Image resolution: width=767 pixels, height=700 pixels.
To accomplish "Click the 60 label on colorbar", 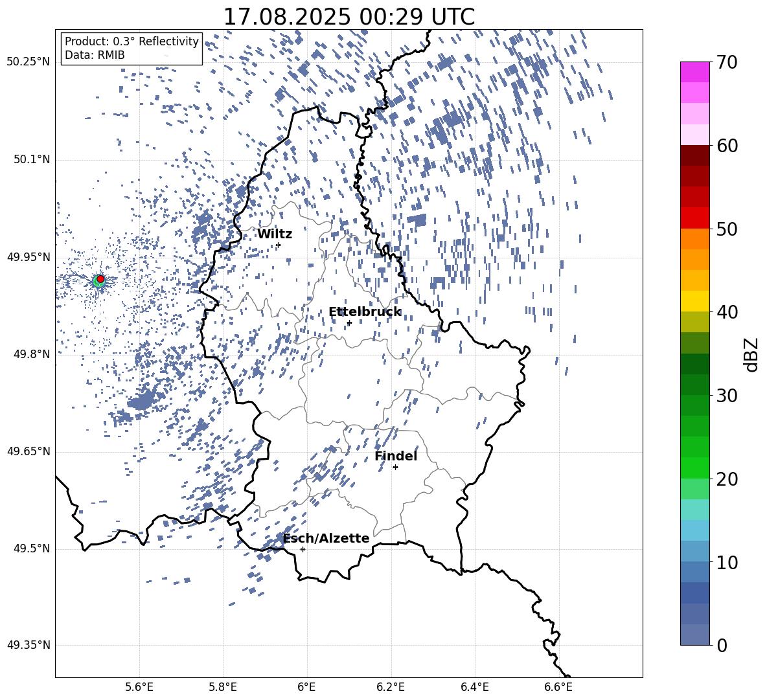I will (x=727, y=146).
